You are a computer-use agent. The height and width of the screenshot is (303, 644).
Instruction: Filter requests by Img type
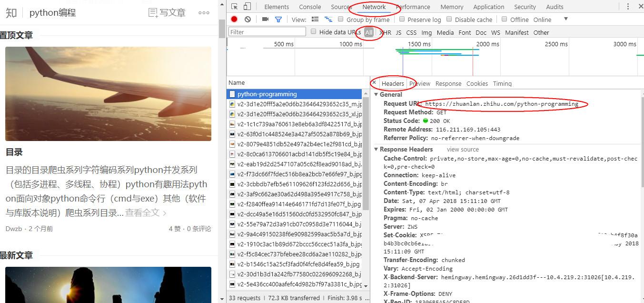pos(427,32)
